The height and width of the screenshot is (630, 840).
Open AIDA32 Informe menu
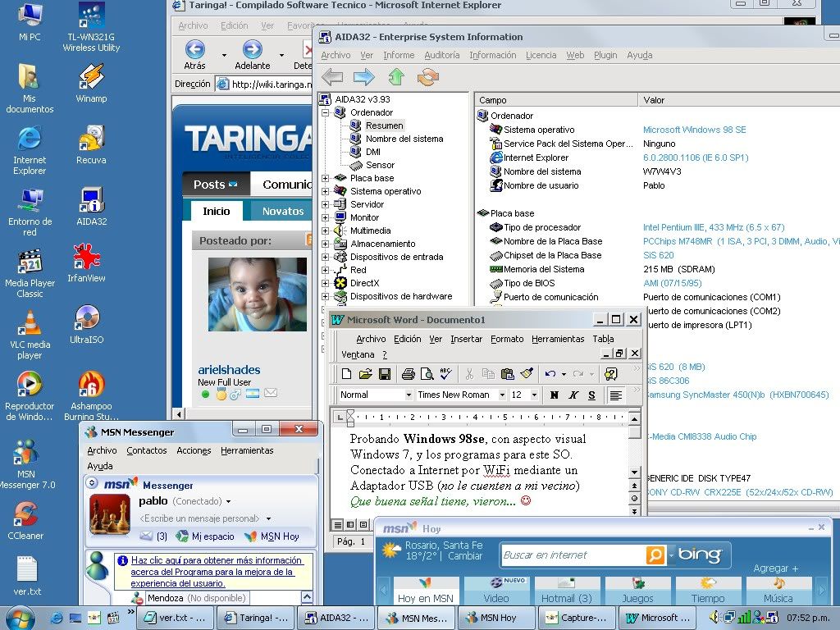coord(399,55)
